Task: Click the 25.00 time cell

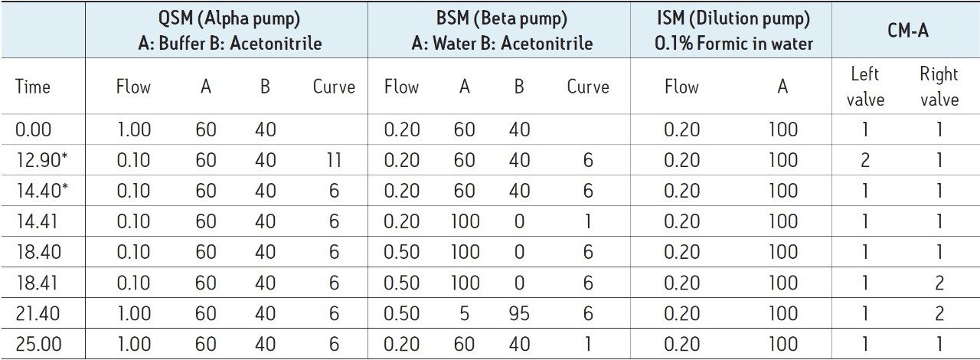Action: click(x=34, y=344)
